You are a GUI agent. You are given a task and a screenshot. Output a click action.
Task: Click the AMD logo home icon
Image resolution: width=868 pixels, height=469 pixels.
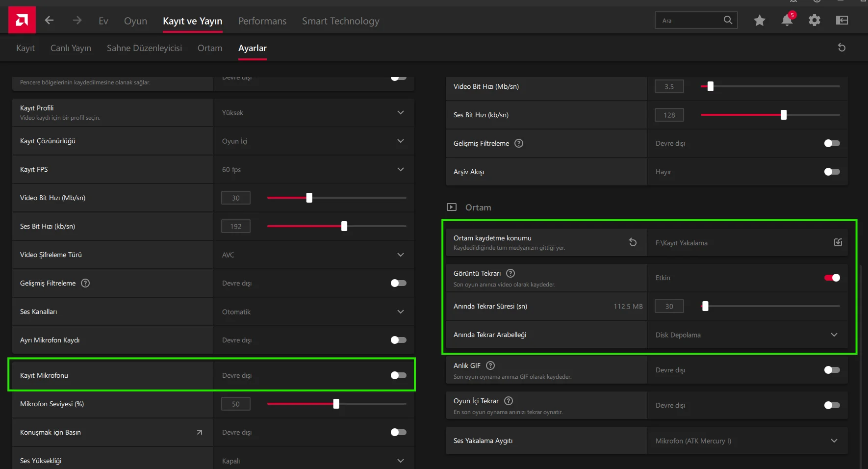point(22,20)
